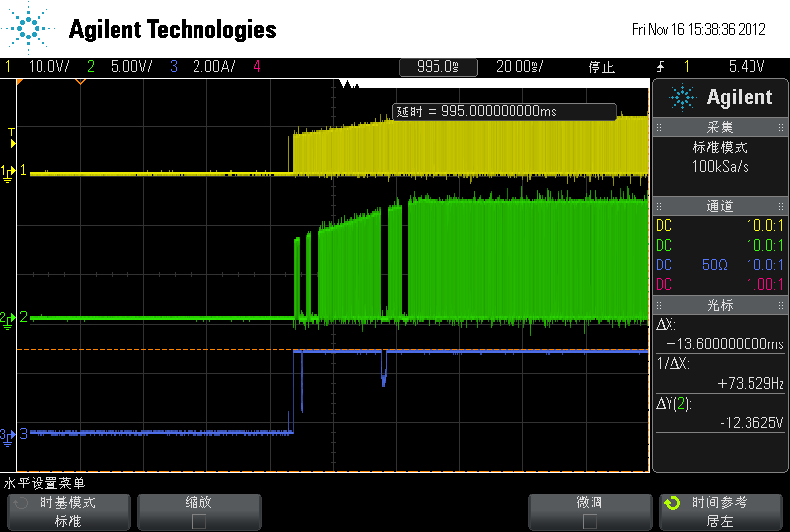
Task: Click the 995.0 delay value box
Action: click(x=437, y=67)
